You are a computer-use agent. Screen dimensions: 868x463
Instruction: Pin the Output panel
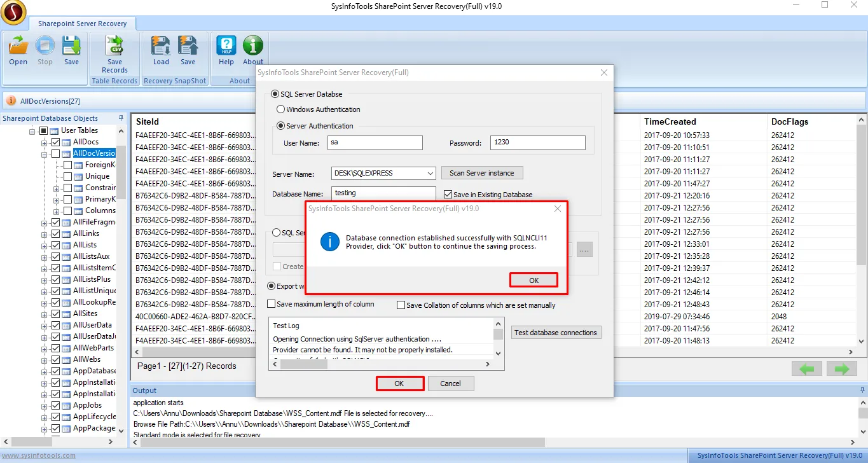[x=862, y=390]
